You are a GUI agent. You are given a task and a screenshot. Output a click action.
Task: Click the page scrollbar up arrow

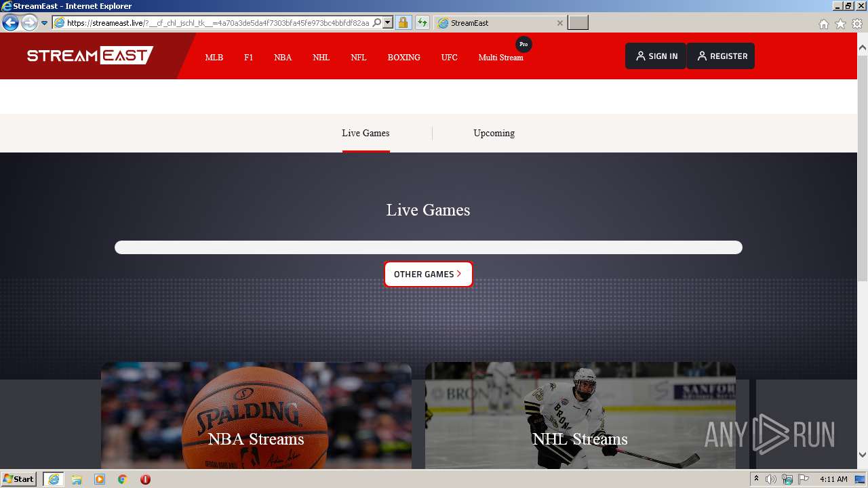coord(863,48)
